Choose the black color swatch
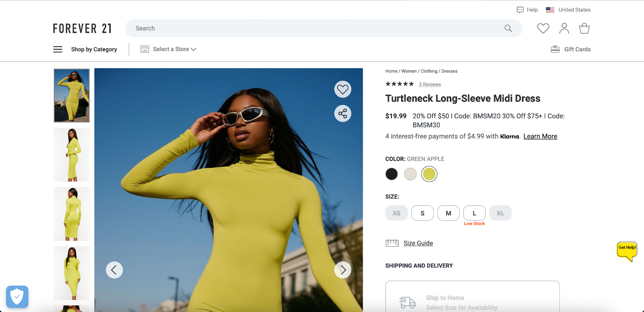Image resolution: width=644 pixels, height=312 pixels. coord(392,174)
